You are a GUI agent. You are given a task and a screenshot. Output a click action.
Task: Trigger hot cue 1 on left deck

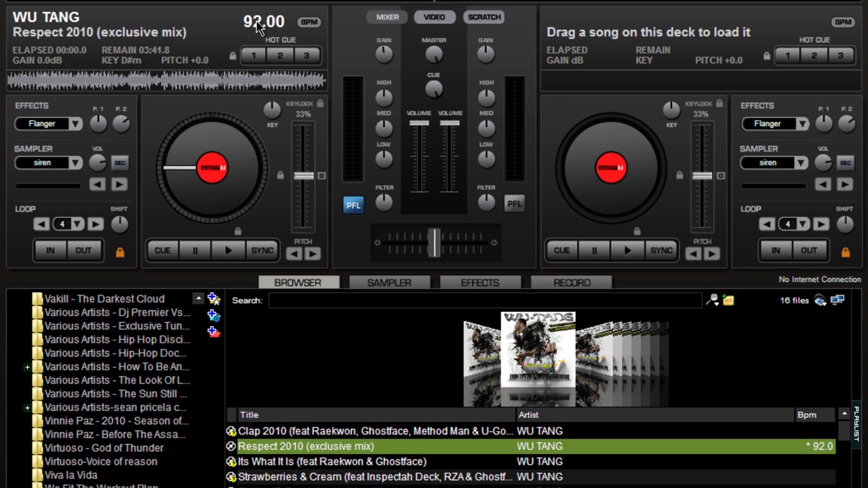pos(254,56)
